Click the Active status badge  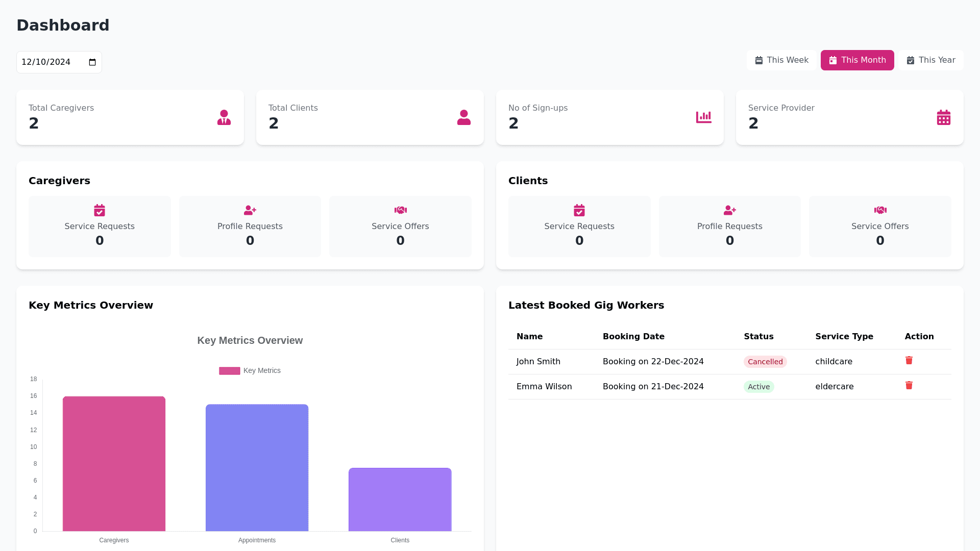(x=758, y=387)
